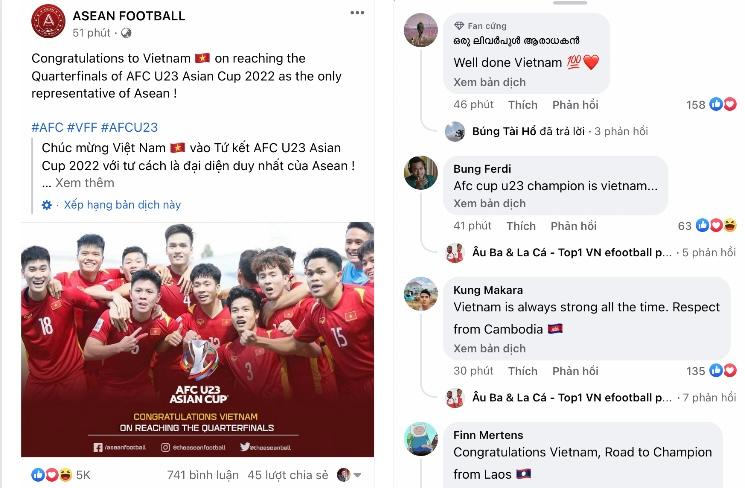The width and height of the screenshot is (745, 488).
Task: Open reaction icons beside 5K count
Action: [x=52, y=474]
